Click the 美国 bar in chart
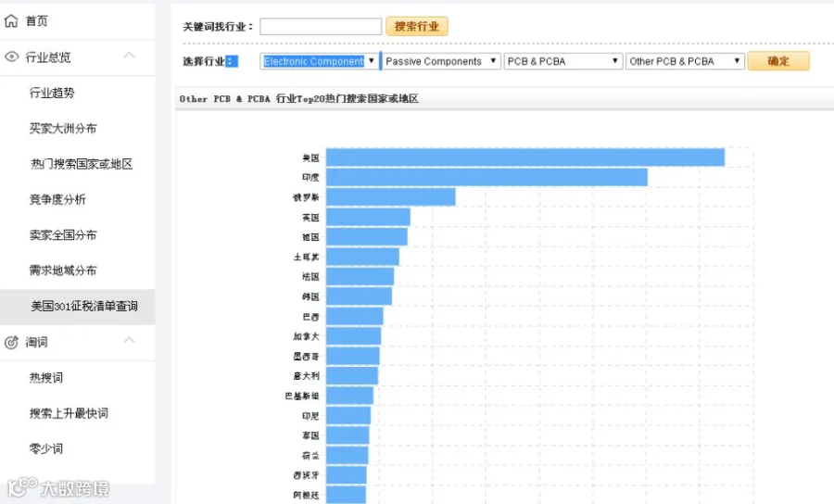 click(525, 157)
